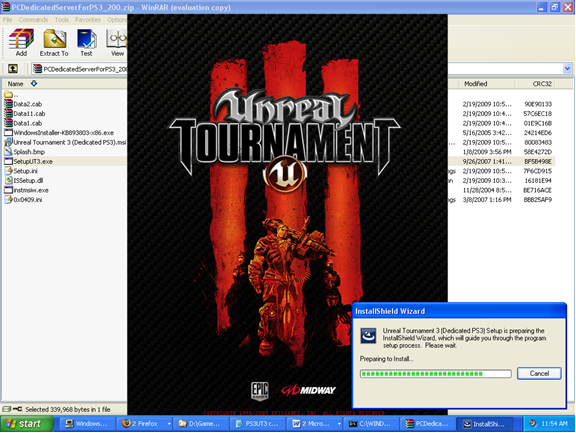Image resolution: width=576 pixels, height=433 pixels.
Task: Click CRC32 value 90E90133
Action: (x=538, y=104)
